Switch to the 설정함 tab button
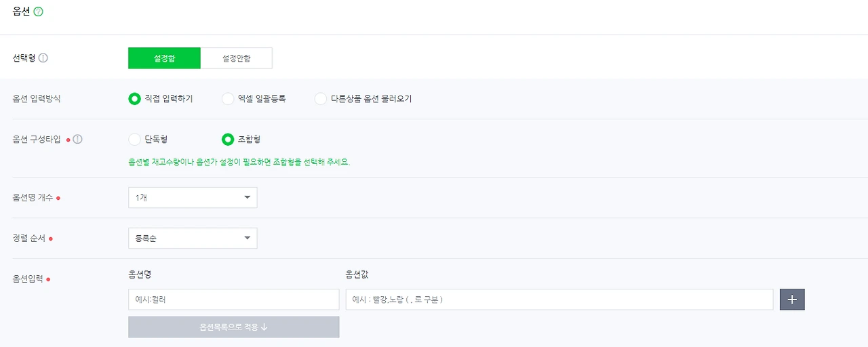 click(164, 58)
